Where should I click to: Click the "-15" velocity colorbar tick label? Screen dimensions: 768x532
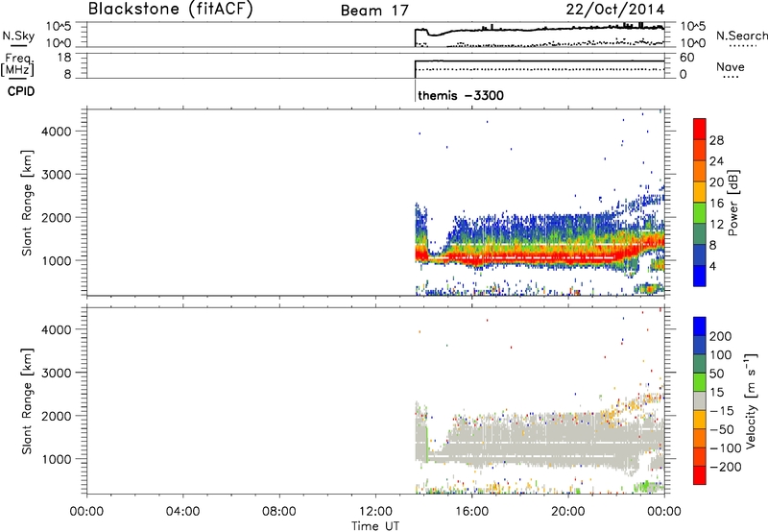click(x=722, y=410)
